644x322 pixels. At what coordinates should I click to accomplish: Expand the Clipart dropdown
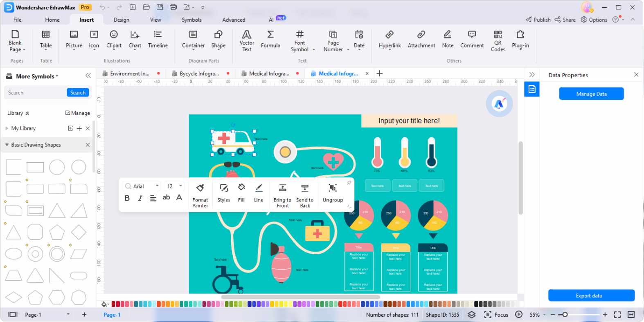(114, 49)
